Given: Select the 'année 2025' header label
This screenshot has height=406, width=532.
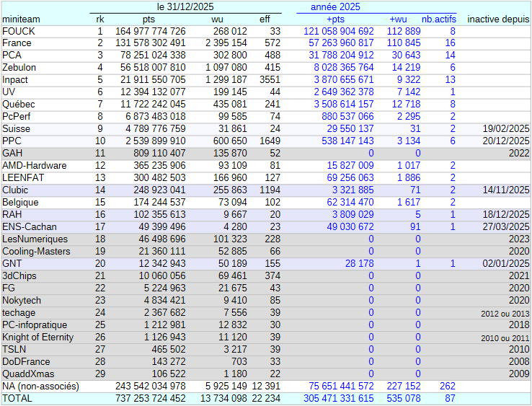Looking at the screenshot, I should pyautogui.click(x=335, y=6).
